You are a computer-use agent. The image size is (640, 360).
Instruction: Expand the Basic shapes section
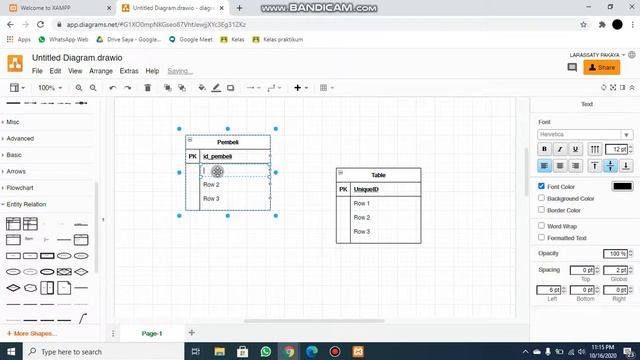[13, 155]
